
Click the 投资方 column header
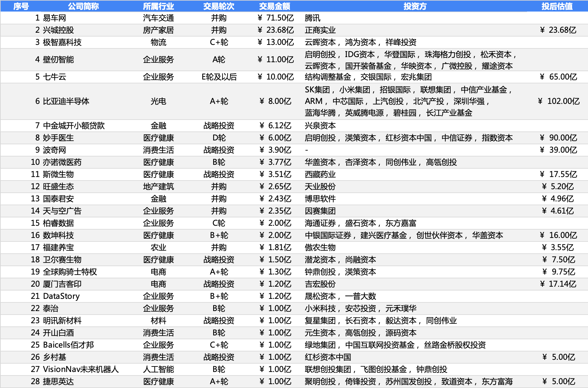click(x=415, y=6)
